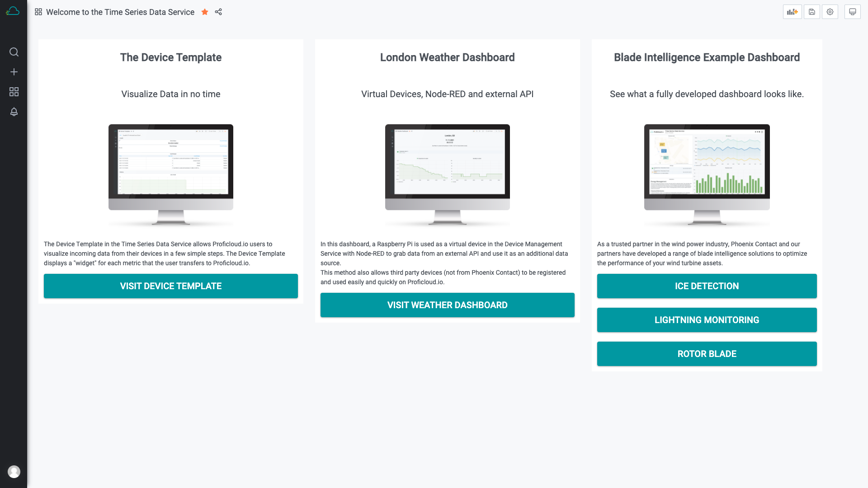This screenshot has width=868, height=488.
Task: Click VISIT DEVICE TEMPLATE button
Action: [x=170, y=286]
